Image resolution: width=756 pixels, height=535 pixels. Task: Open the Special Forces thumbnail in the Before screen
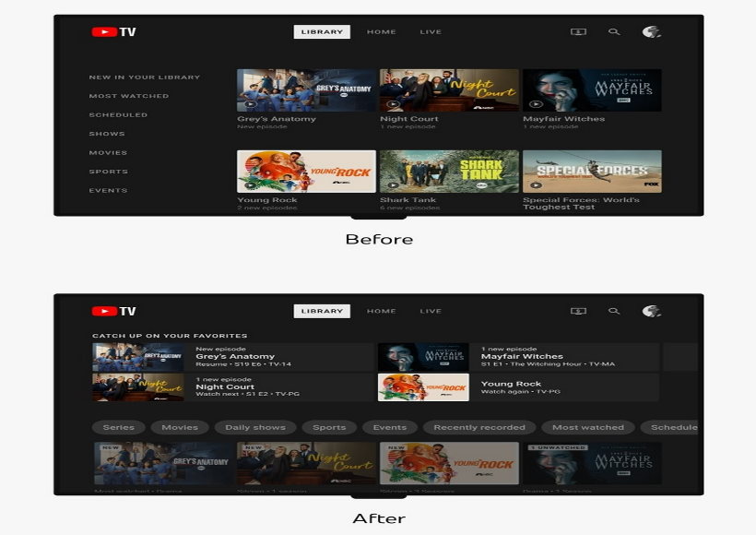coord(592,172)
